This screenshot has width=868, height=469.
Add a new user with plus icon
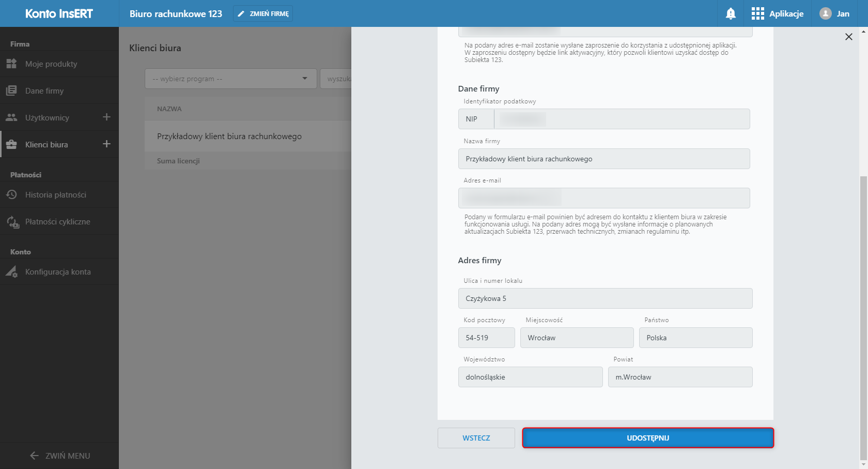click(x=106, y=117)
